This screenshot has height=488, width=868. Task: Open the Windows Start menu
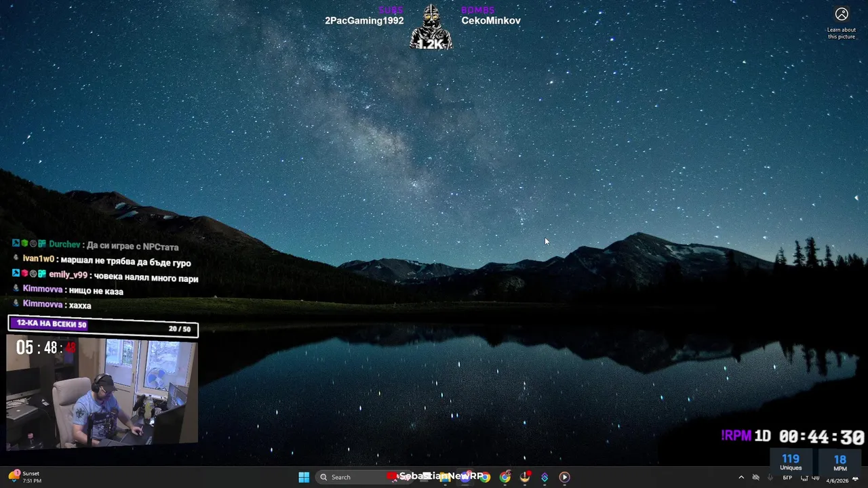pyautogui.click(x=304, y=477)
